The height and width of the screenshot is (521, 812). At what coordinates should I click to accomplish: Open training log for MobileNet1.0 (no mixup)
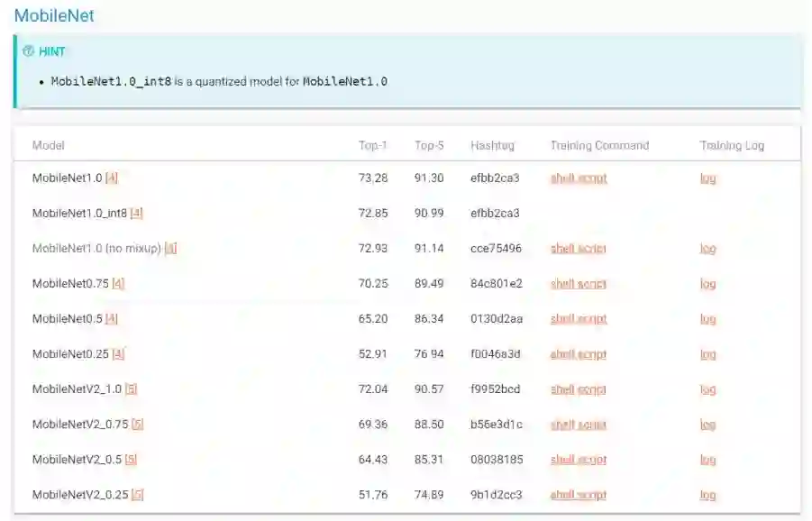point(707,249)
